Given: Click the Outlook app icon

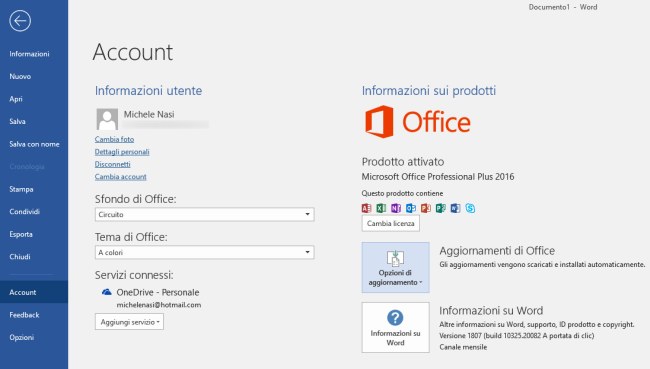Looking at the screenshot, I should click(x=411, y=208).
